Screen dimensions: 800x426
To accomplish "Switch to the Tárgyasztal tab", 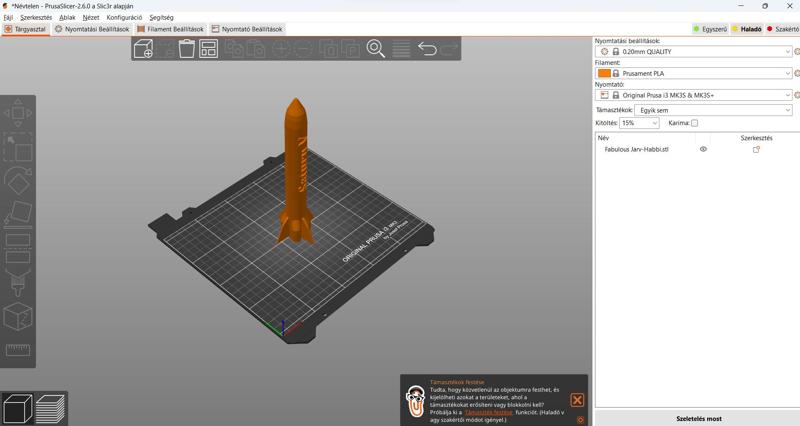I will pos(25,29).
